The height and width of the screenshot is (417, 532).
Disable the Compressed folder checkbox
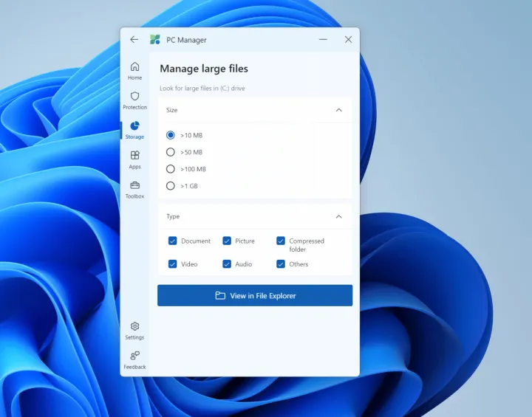coord(281,241)
